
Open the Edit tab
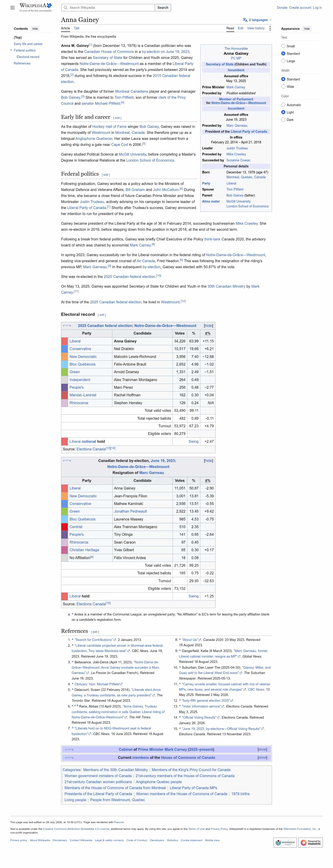click(241, 28)
